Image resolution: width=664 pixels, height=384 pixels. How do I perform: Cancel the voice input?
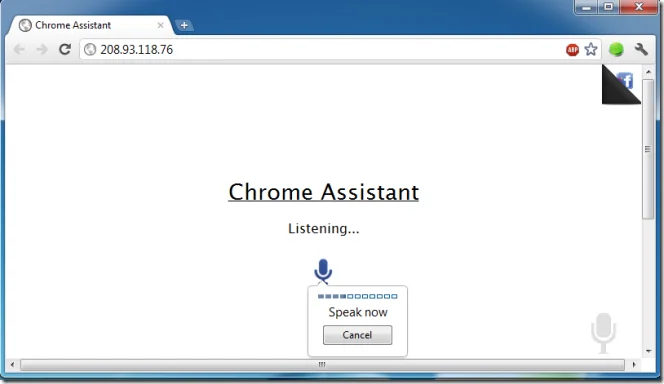357,335
